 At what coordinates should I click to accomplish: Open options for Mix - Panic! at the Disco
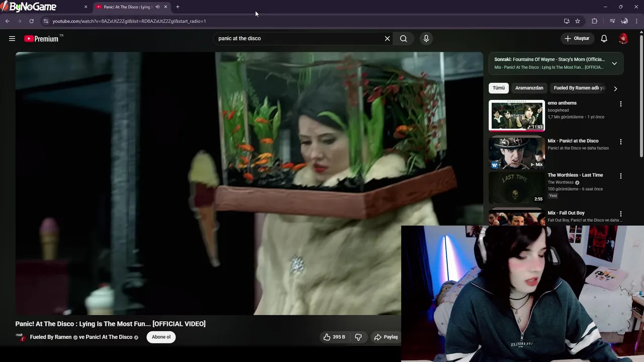620,142
